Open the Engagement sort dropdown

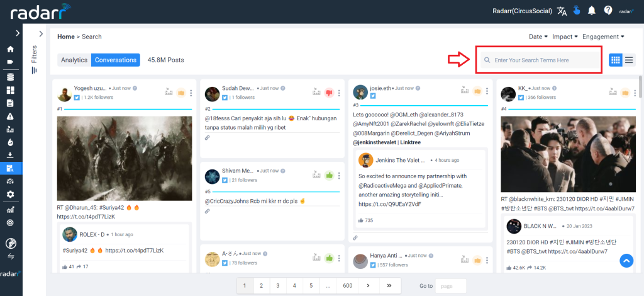pyautogui.click(x=603, y=37)
